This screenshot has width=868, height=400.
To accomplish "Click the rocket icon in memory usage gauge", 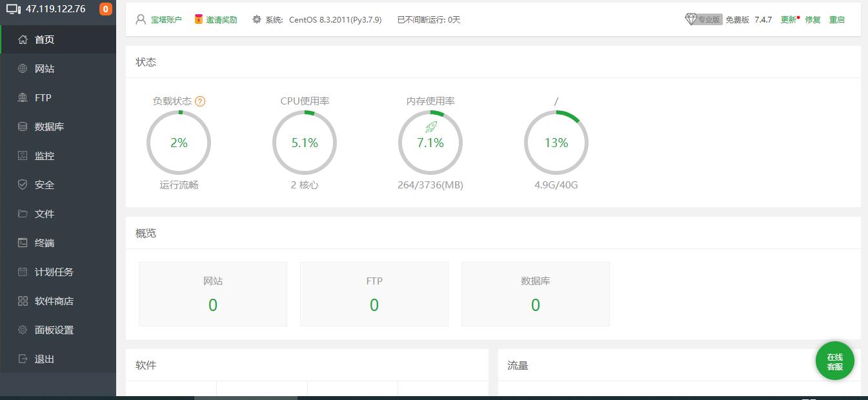I will coord(430,128).
